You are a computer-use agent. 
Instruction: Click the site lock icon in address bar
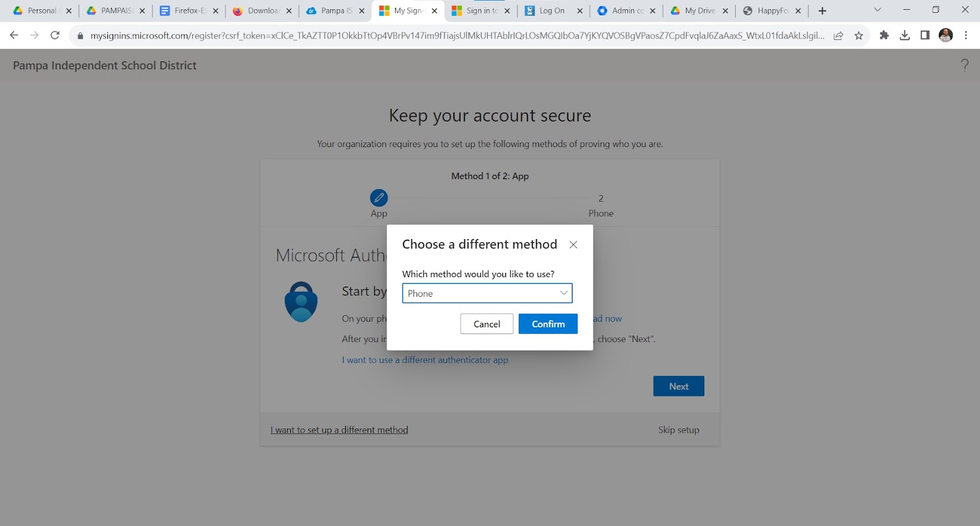(80, 36)
